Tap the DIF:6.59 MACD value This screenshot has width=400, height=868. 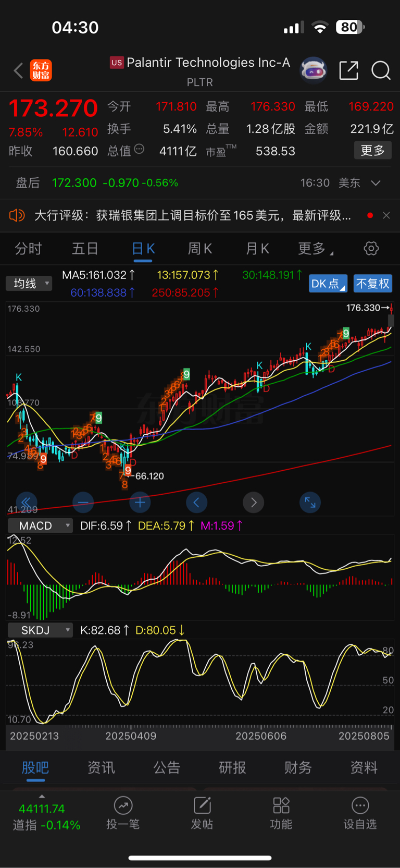pos(106,525)
